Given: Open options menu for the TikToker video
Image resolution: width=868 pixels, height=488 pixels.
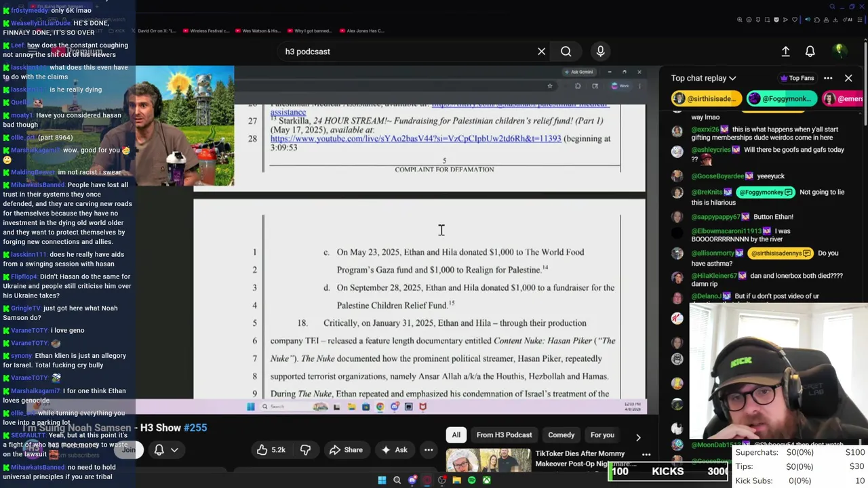Looking at the screenshot, I should pos(646,455).
